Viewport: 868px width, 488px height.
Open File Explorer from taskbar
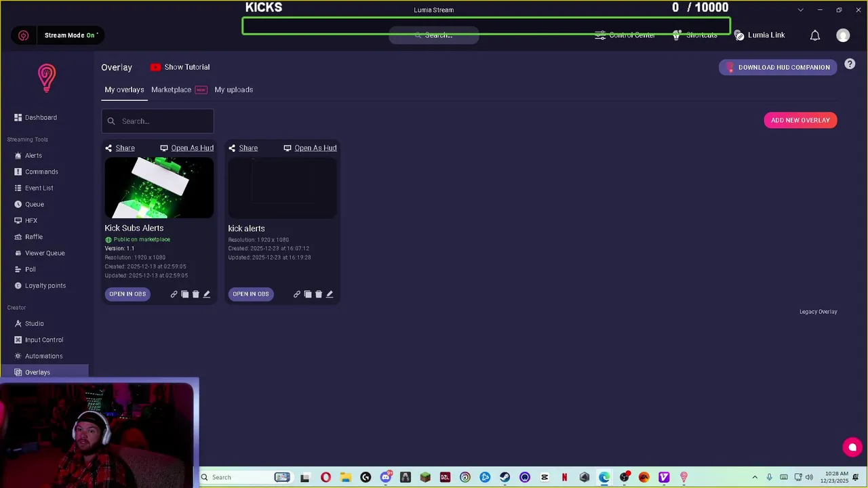tap(345, 477)
